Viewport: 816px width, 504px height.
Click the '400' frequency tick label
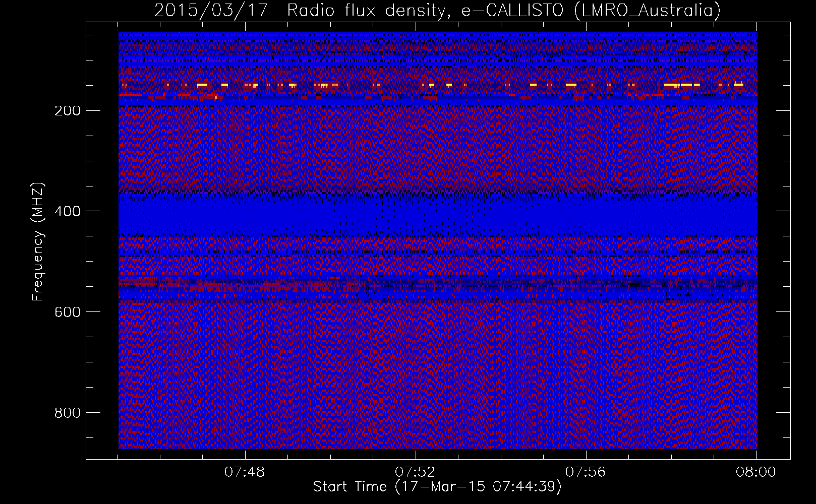tap(67, 211)
